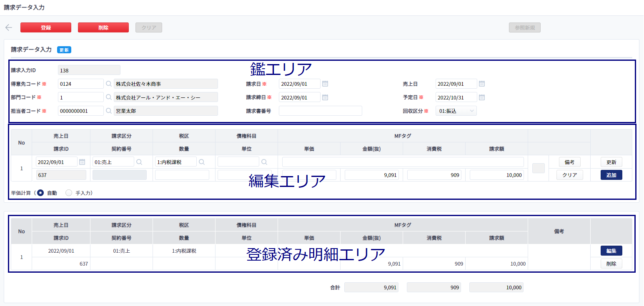Search 請求区分 next to 01:売上
644x306 pixels.
click(x=139, y=162)
